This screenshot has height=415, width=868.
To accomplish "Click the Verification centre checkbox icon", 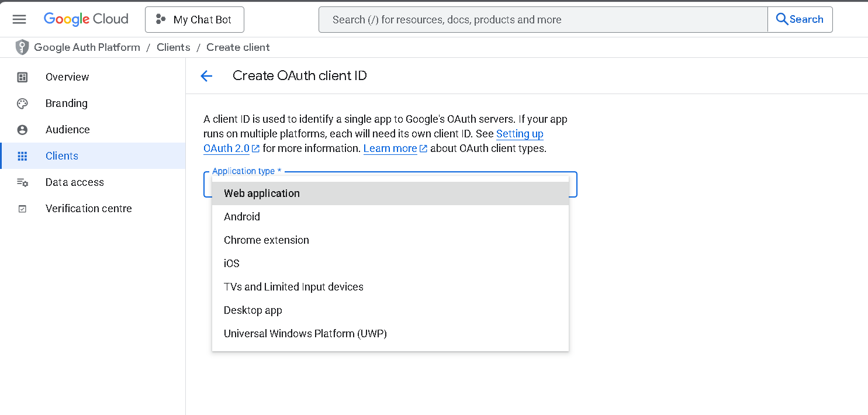I will tap(22, 209).
